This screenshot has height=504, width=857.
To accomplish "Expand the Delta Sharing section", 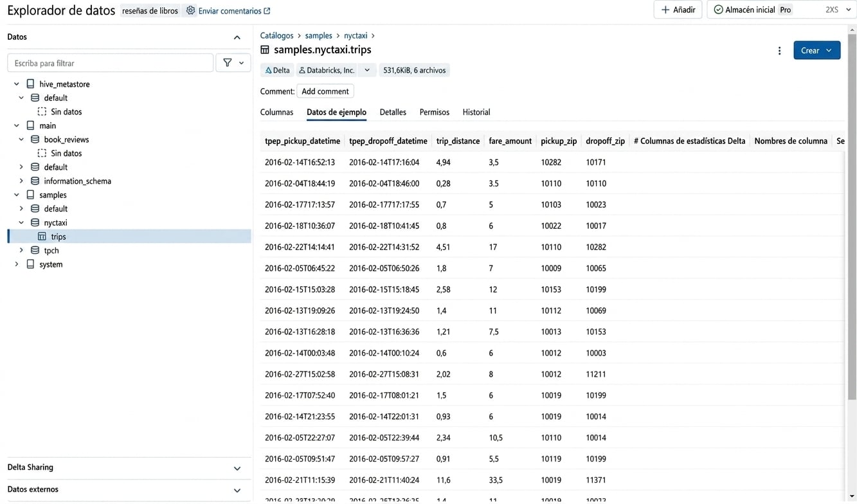I will click(x=237, y=469).
